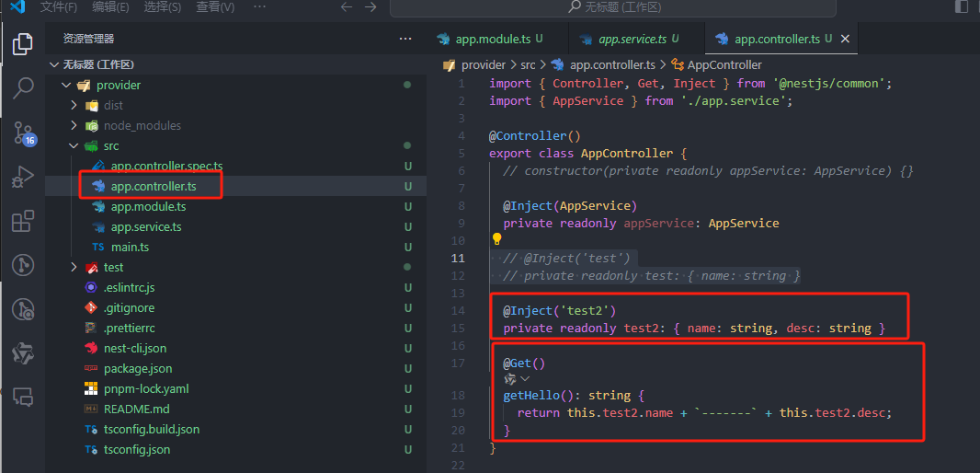The width and height of the screenshot is (980, 473).
Task: Open the .prettierrc file
Action: tap(130, 328)
